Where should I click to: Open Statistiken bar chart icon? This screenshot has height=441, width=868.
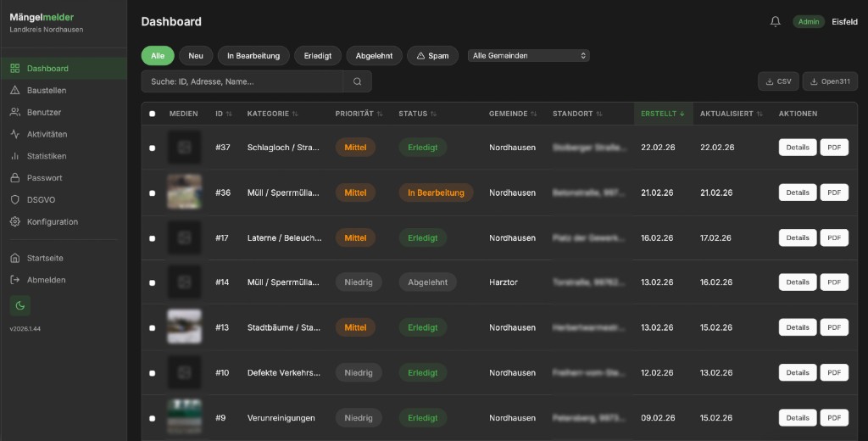pyautogui.click(x=15, y=156)
